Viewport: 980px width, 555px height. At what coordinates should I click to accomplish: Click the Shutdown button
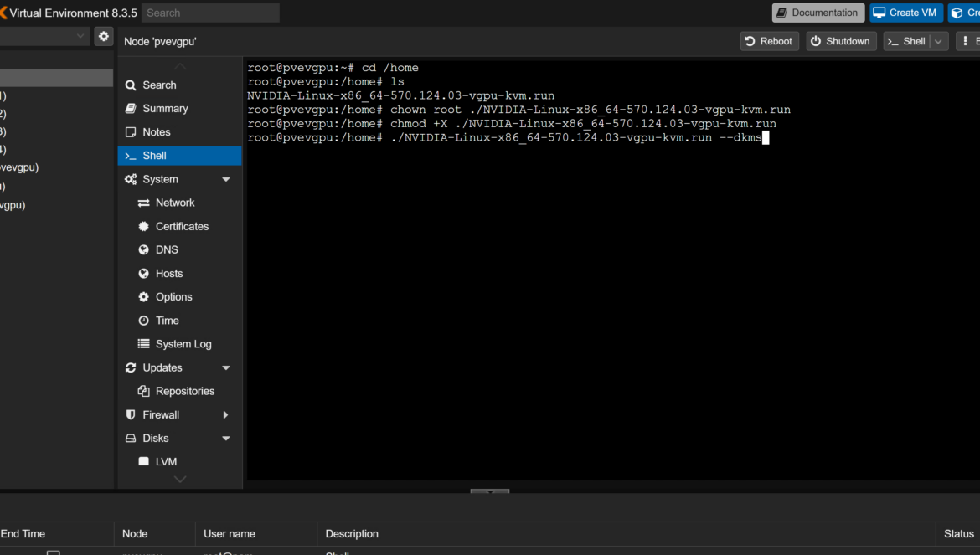pyautogui.click(x=841, y=41)
